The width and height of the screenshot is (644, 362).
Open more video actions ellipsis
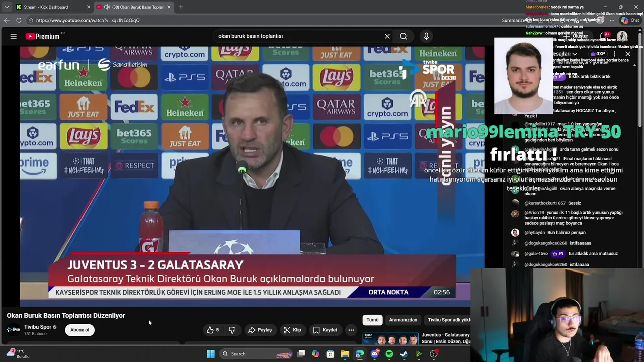click(x=351, y=330)
